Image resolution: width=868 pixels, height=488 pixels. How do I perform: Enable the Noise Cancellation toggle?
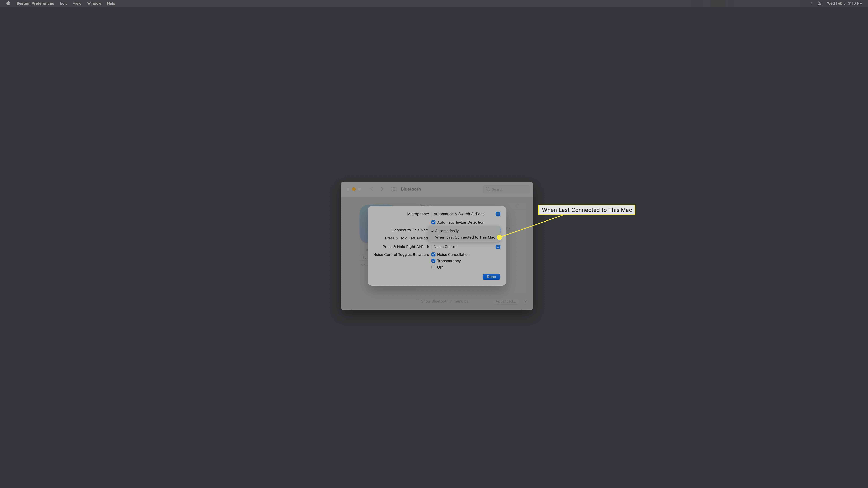(x=433, y=254)
